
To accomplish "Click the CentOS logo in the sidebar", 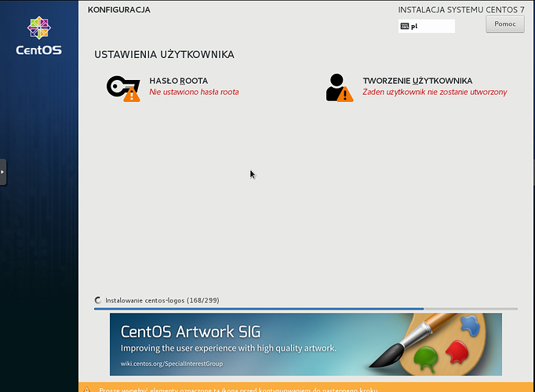I will point(38,36).
